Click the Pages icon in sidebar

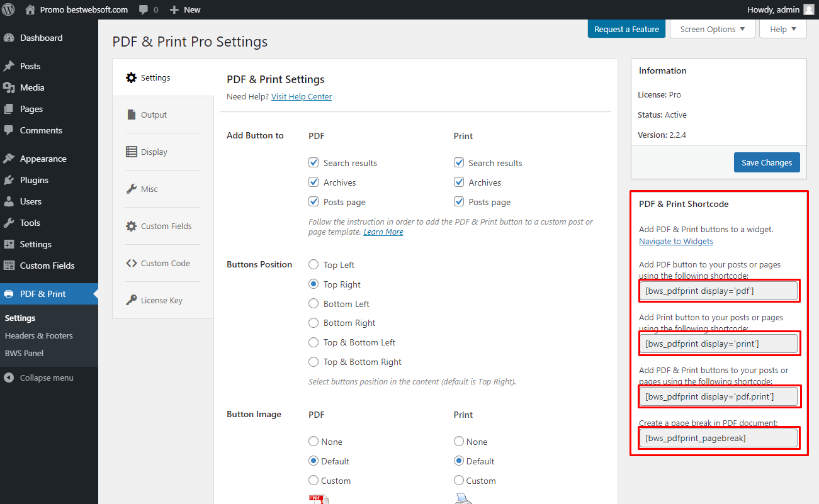point(9,109)
